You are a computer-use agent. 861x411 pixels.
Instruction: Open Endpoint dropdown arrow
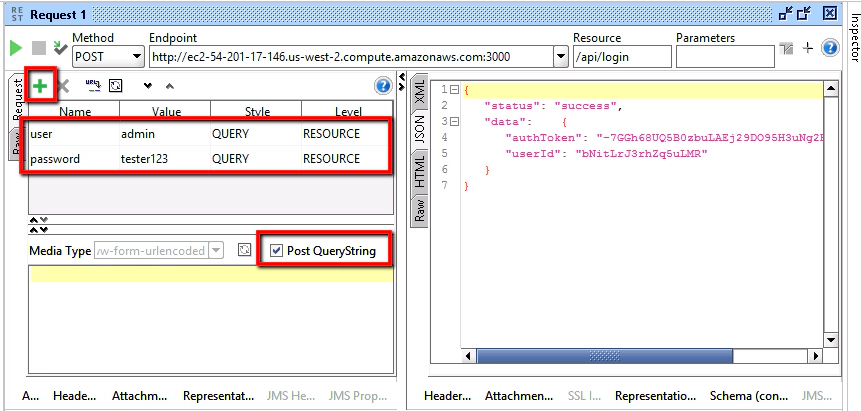561,57
